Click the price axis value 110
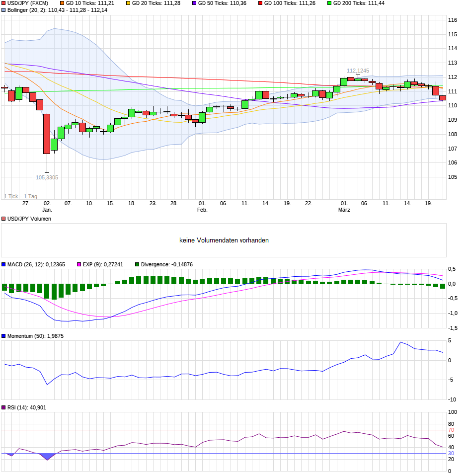Screen dimensions: 467x476 tap(453, 106)
